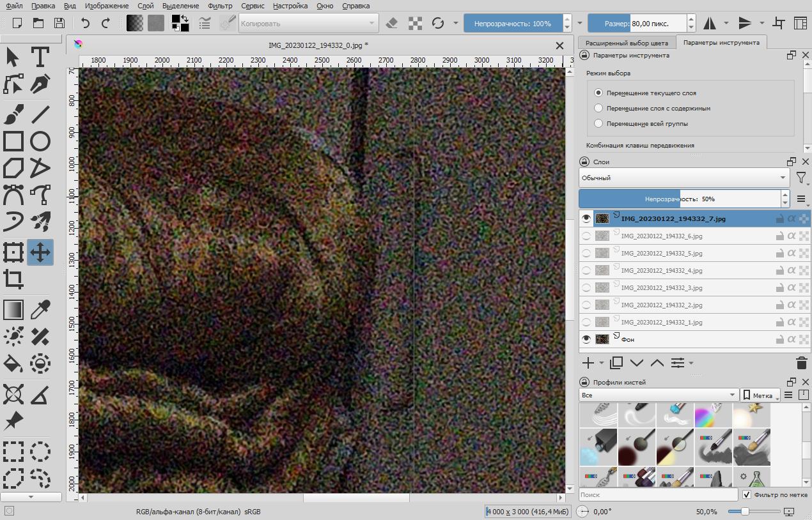Image resolution: width=812 pixels, height=520 pixels.
Task: Toggle eraser mode in top toolbar
Action: (392, 23)
